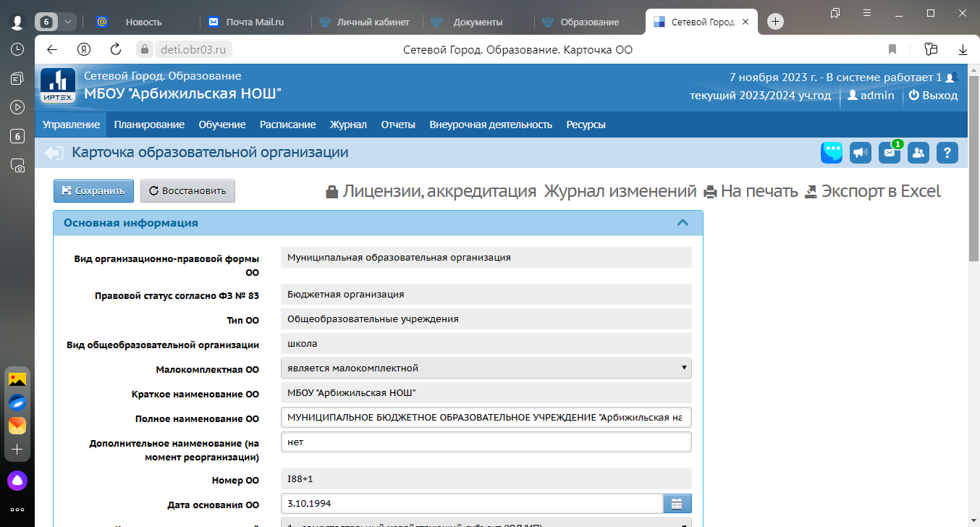Viewport: 980px width, 527px height.
Task: Open the new tab plus button
Action: [x=775, y=22]
